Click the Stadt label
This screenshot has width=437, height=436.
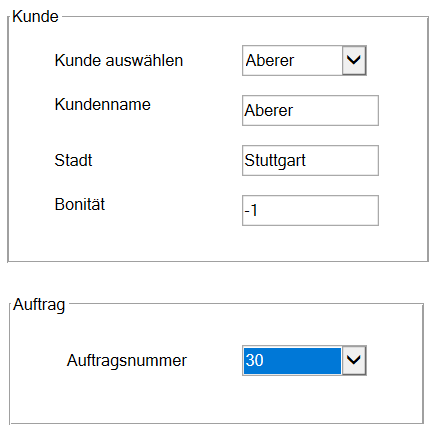(x=73, y=160)
